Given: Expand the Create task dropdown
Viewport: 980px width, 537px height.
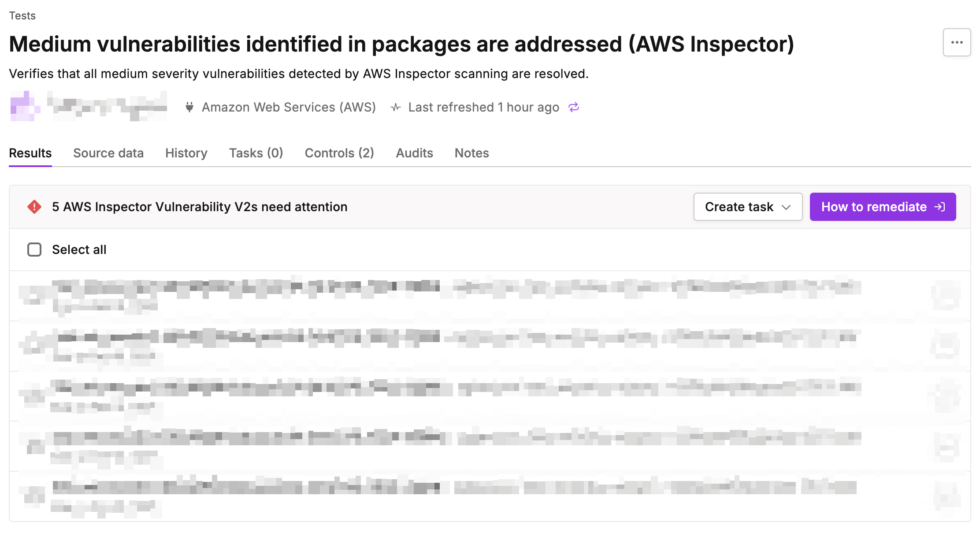Looking at the screenshot, I should pos(748,207).
